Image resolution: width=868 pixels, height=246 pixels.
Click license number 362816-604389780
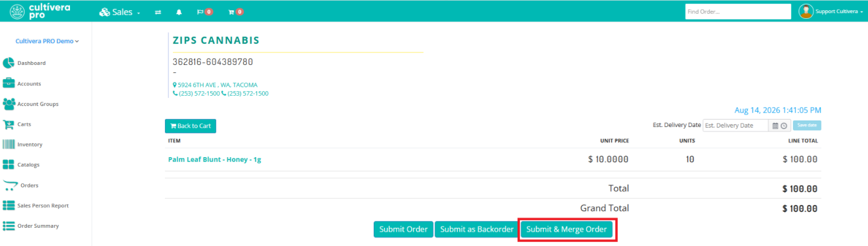[213, 62]
